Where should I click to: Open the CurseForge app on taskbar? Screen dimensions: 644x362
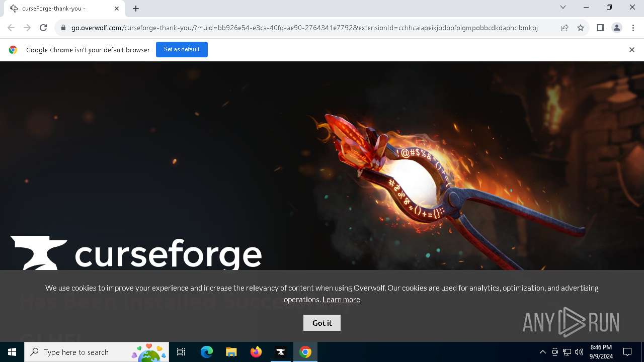pos(280,352)
